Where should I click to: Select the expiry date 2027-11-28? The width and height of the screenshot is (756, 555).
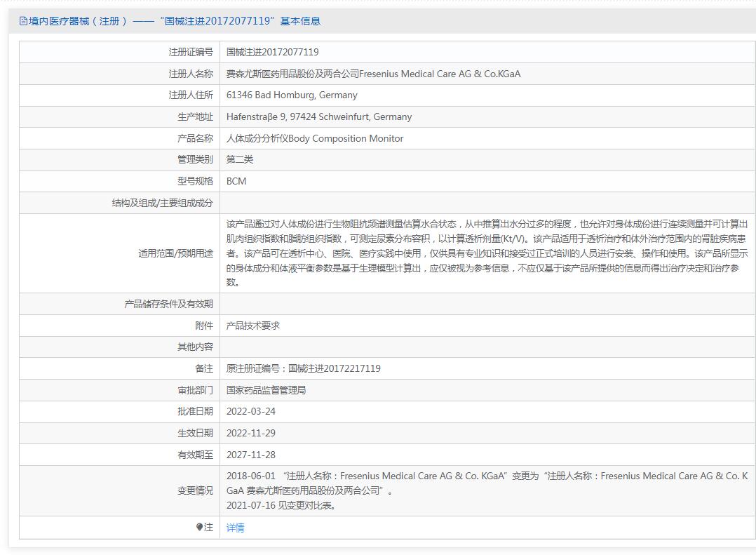point(251,455)
